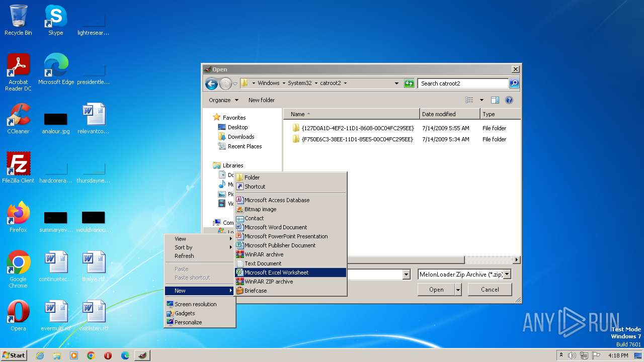
Task: Click Back arrow in Open dialog
Action: pos(211,83)
